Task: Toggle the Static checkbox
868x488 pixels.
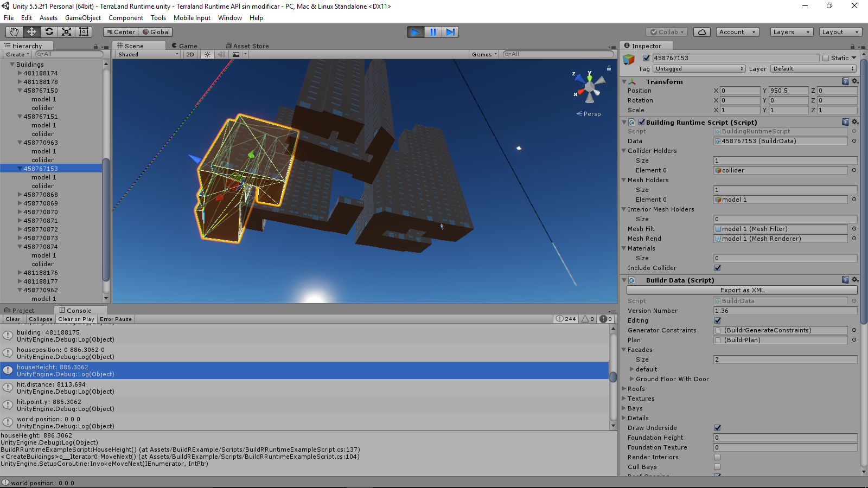Action: tap(826, 58)
